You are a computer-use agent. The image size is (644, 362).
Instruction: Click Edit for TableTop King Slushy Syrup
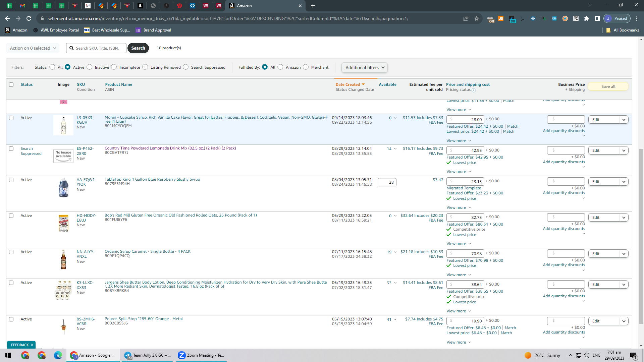click(604, 182)
